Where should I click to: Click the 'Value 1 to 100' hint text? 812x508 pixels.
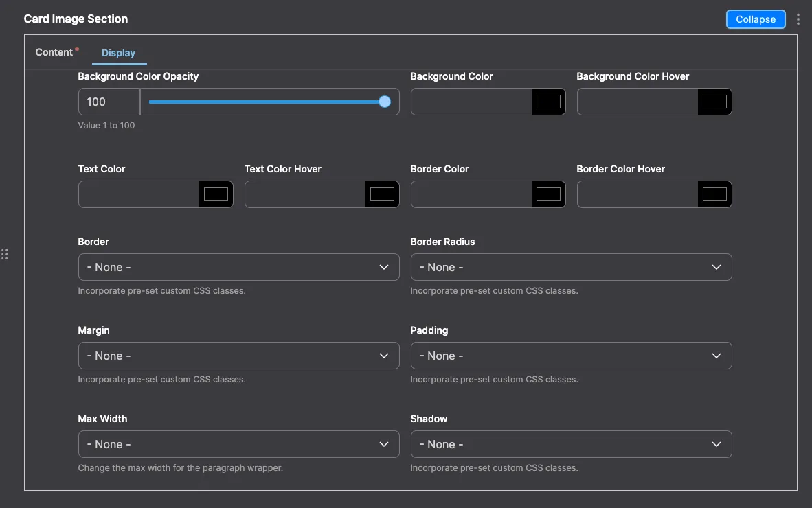coord(106,125)
